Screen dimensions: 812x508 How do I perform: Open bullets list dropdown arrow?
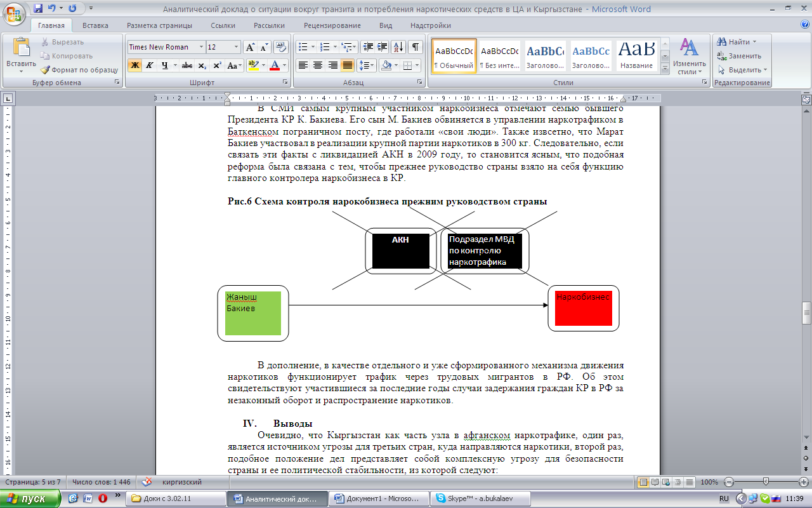click(313, 47)
